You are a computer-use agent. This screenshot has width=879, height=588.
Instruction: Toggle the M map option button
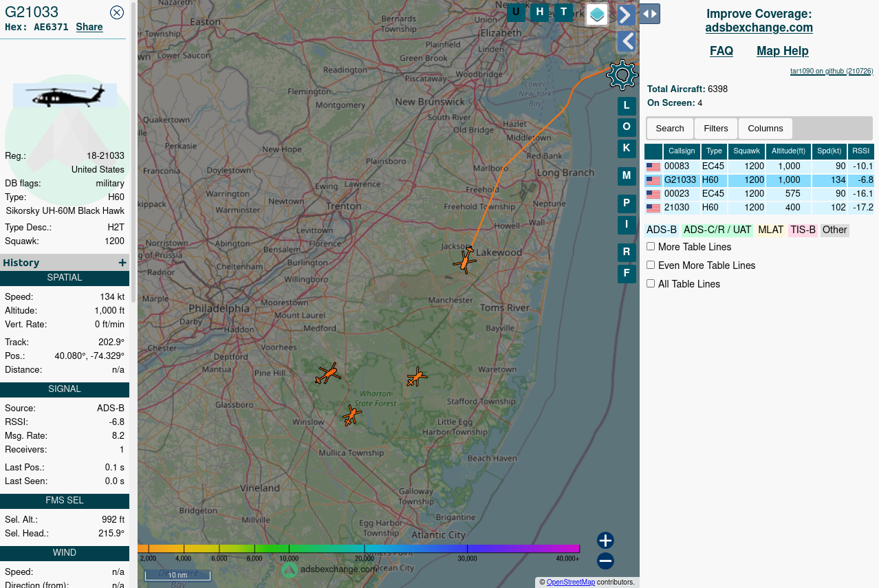[627, 176]
